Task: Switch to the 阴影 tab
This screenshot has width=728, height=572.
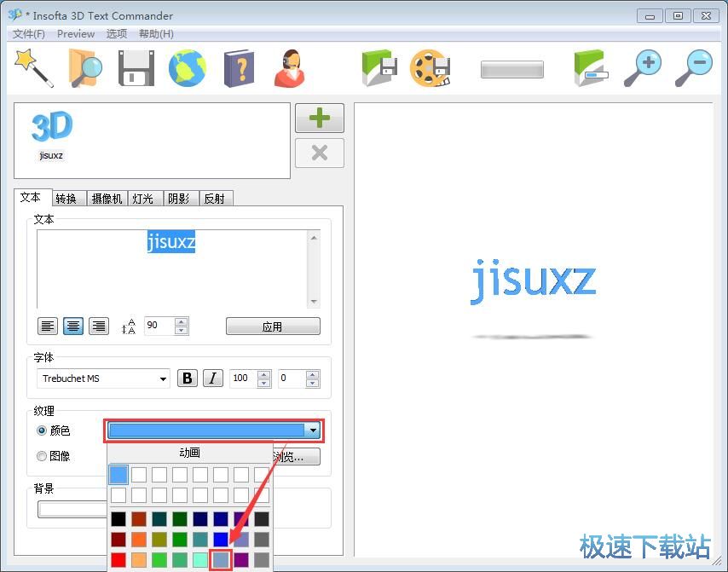Action: (x=180, y=198)
